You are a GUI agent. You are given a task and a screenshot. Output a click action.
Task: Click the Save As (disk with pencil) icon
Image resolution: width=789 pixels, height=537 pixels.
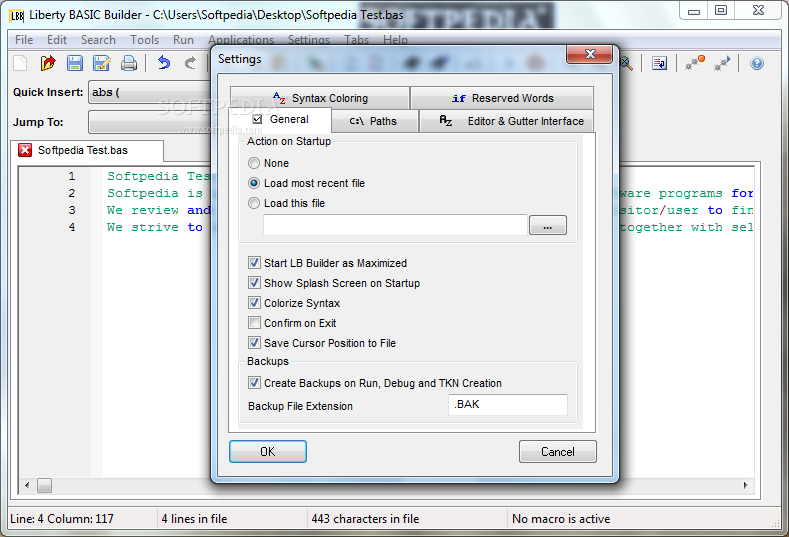tap(102, 63)
